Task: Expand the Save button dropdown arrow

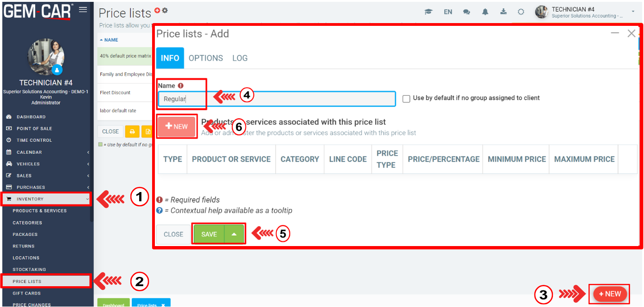Action: click(234, 234)
